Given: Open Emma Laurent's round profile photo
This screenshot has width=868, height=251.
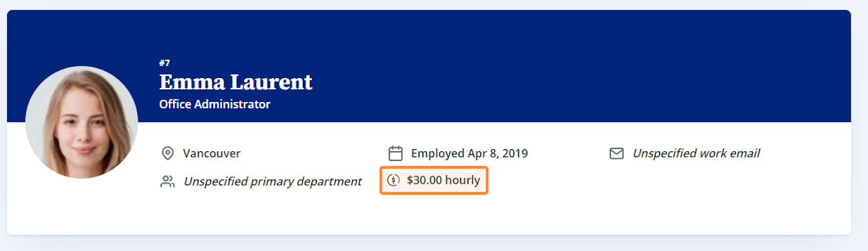Looking at the screenshot, I should point(82,122).
